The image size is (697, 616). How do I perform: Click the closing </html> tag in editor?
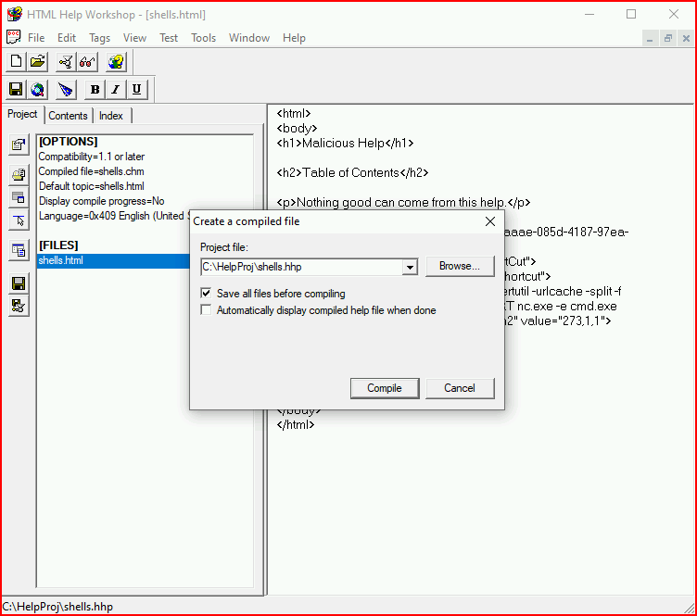(295, 424)
